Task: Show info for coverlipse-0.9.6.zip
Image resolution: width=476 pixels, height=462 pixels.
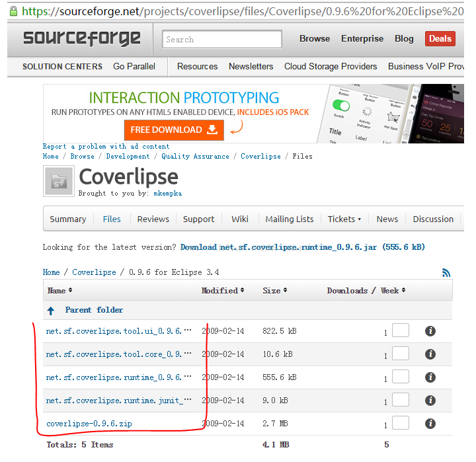Action: [430, 424]
